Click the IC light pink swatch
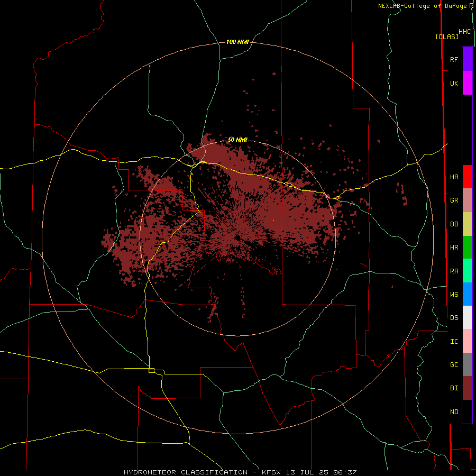476x476 pixels. click(467, 341)
